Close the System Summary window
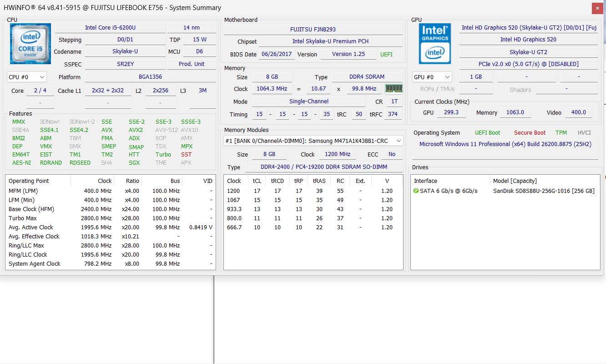Viewport: 606px width, 364px height. pos(598,8)
